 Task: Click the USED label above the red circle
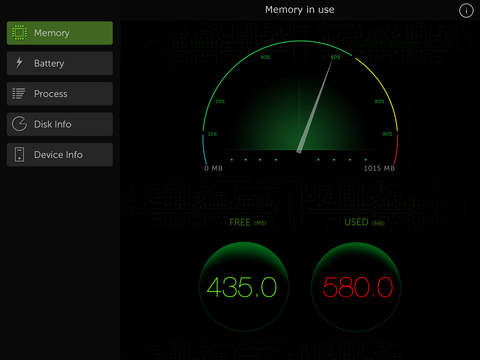click(x=356, y=222)
